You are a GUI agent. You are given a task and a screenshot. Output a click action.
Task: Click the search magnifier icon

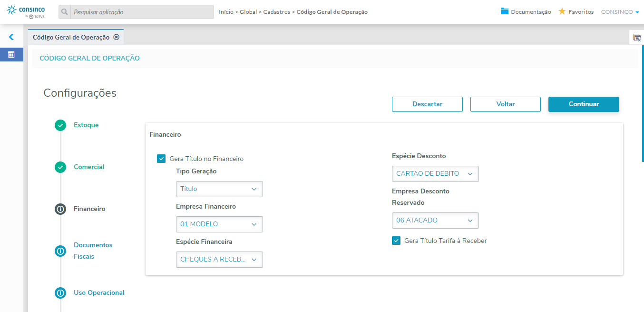[x=65, y=12]
